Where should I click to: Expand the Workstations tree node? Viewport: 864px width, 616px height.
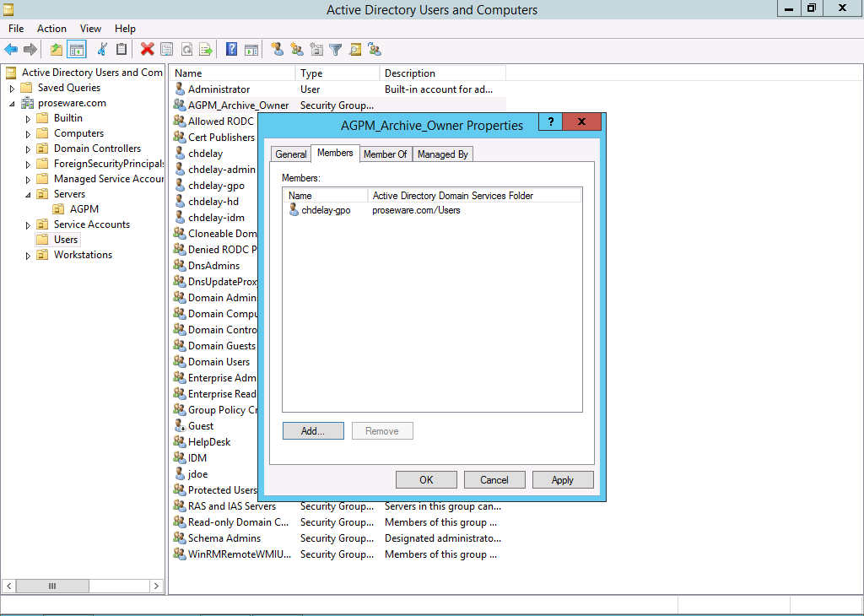(28, 255)
